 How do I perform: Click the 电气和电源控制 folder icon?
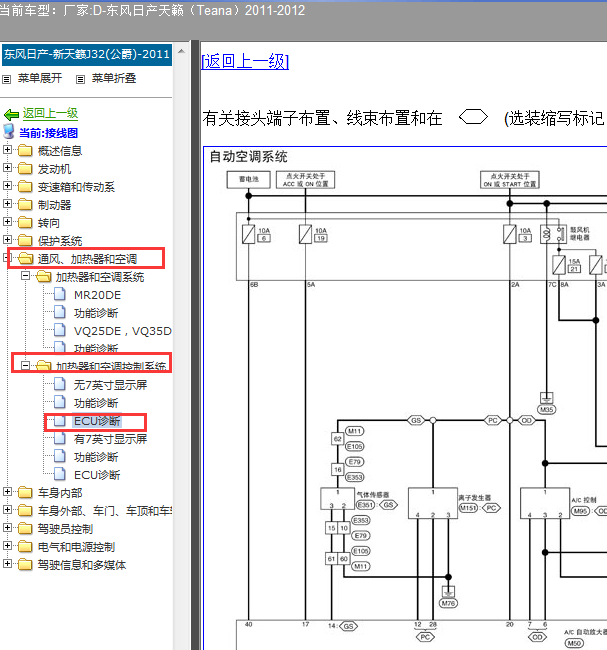click(25, 546)
